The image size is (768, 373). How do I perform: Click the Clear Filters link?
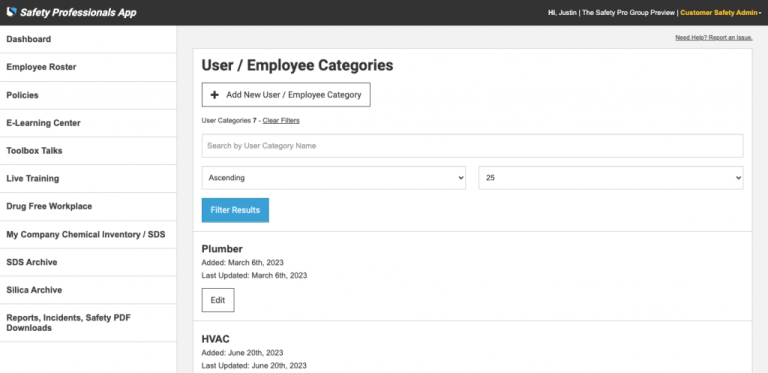pos(281,120)
